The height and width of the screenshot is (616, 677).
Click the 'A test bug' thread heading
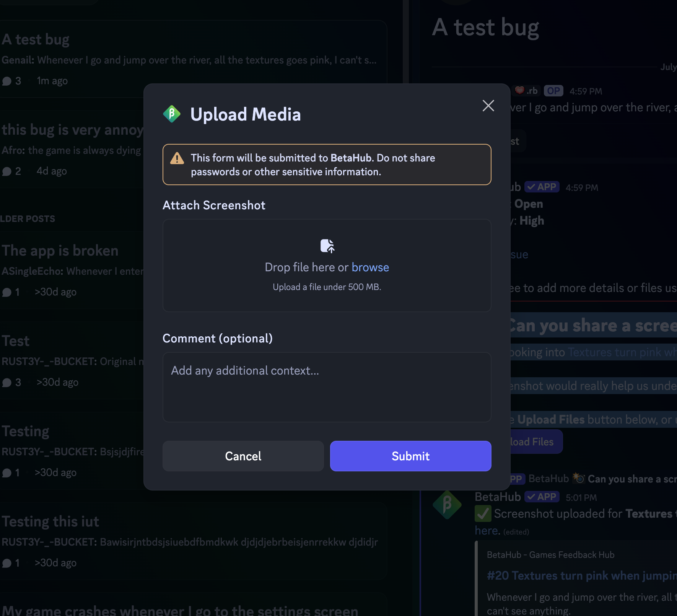pos(485,28)
